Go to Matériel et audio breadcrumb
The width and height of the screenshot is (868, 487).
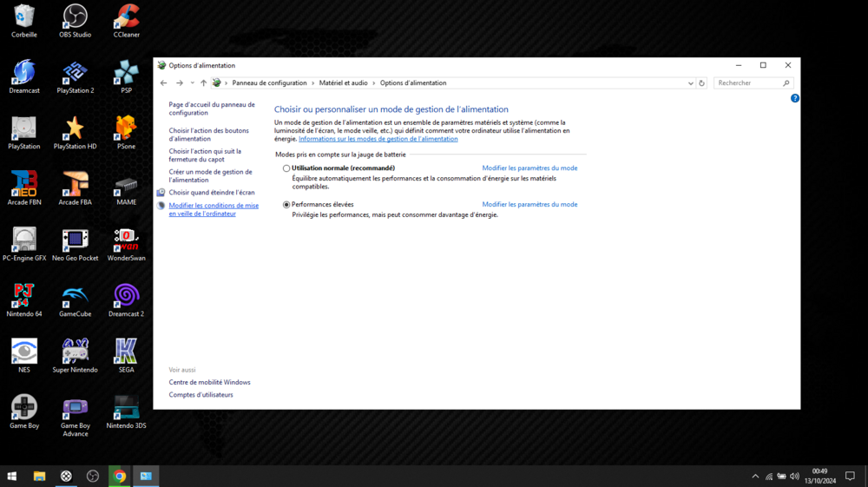click(343, 83)
